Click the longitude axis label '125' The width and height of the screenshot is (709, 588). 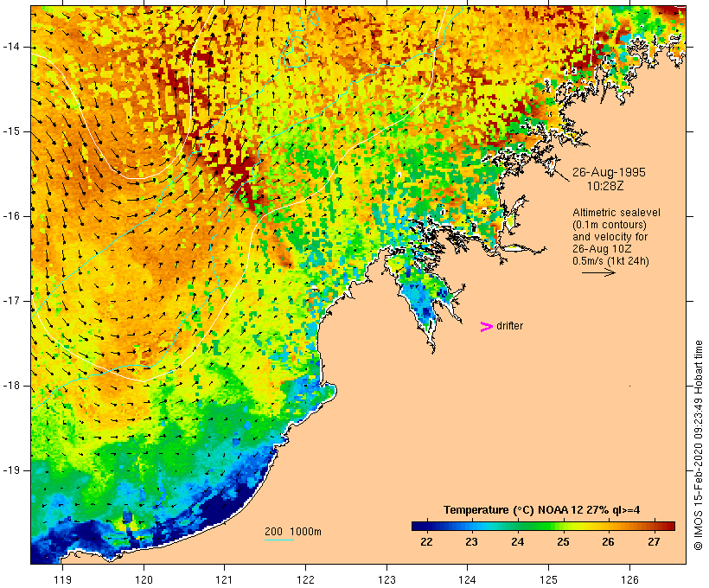point(548,579)
